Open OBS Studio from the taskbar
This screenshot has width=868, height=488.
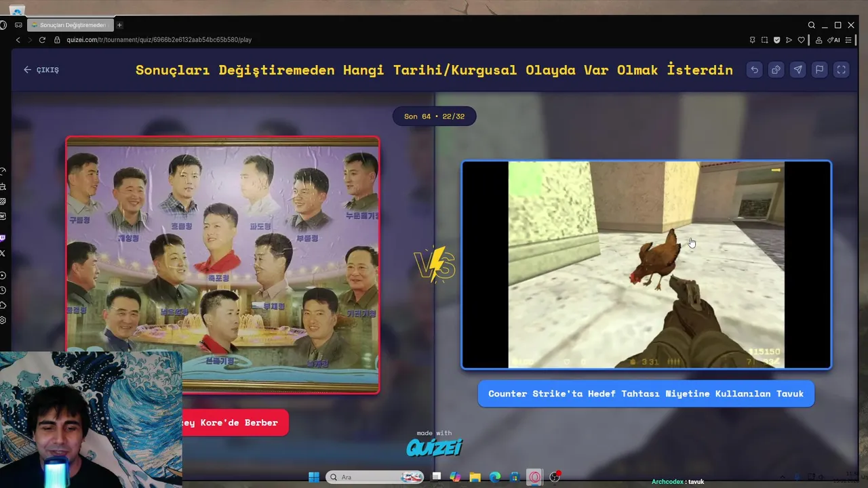click(555, 477)
